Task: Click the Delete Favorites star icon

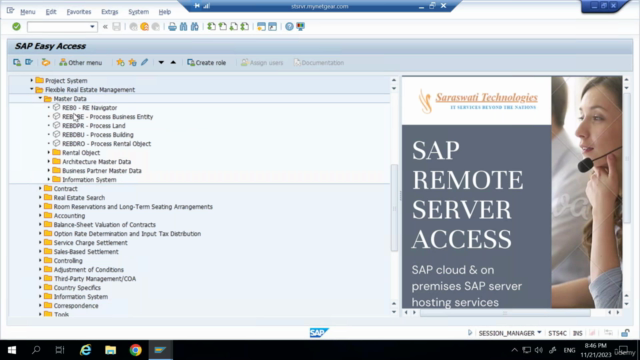Action: pos(133,62)
